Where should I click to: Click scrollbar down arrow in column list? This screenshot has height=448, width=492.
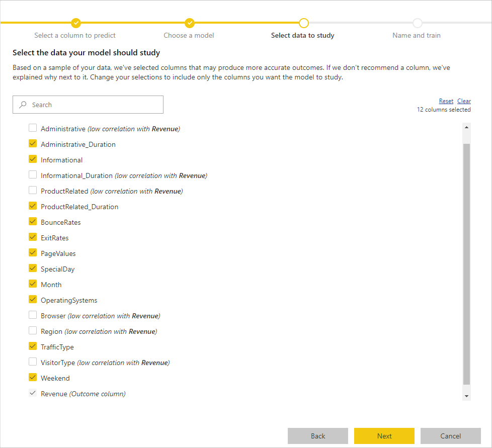[466, 396]
